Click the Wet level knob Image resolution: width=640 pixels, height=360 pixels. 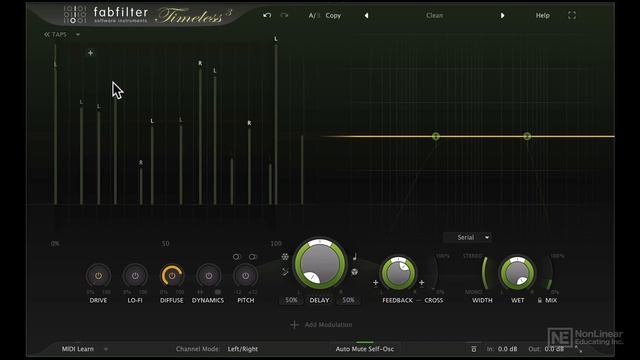(x=517, y=273)
